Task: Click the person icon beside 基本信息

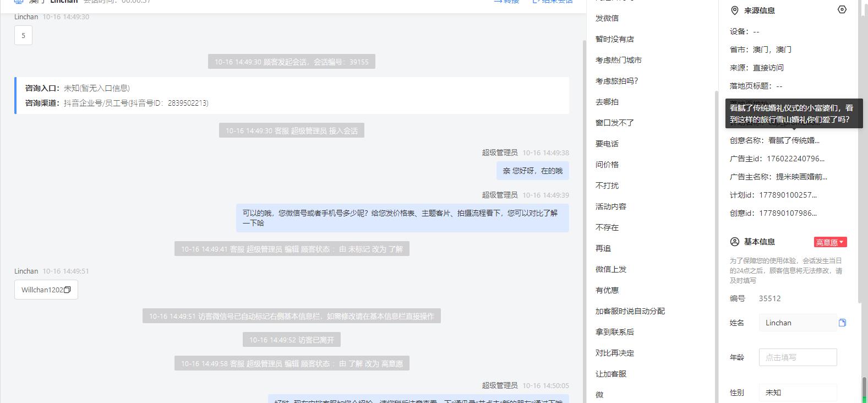Action: 735,242
